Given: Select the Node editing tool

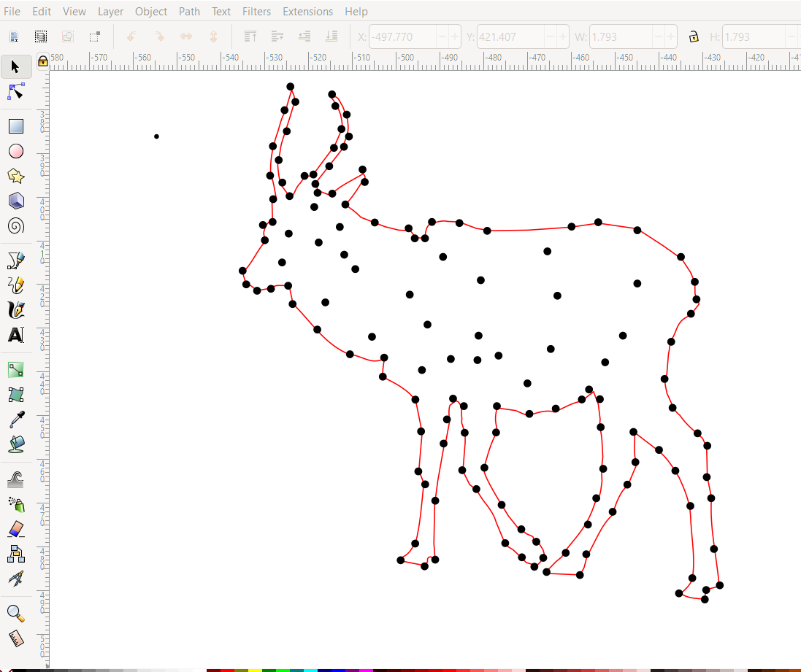Looking at the screenshot, I should pyautogui.click(x=15, y=91).
